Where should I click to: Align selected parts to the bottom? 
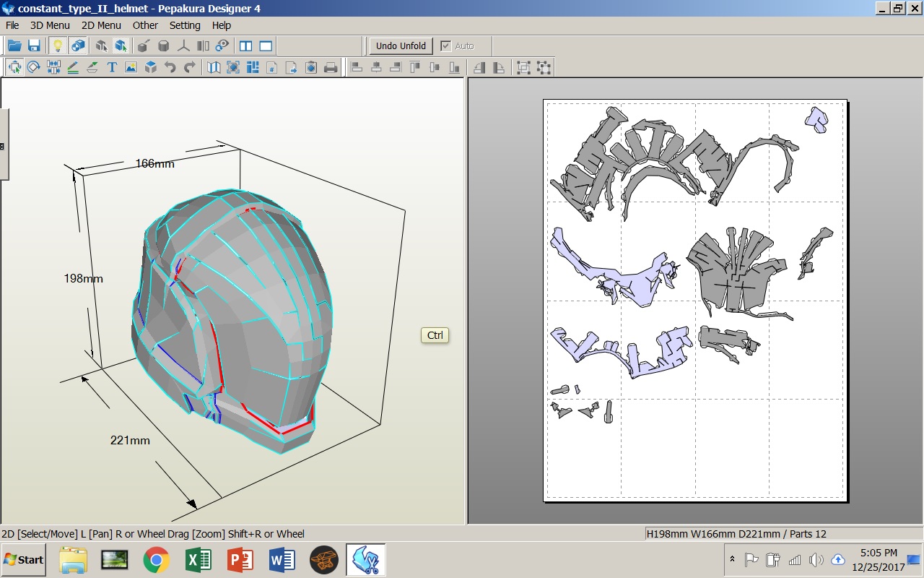click(454, 67)
